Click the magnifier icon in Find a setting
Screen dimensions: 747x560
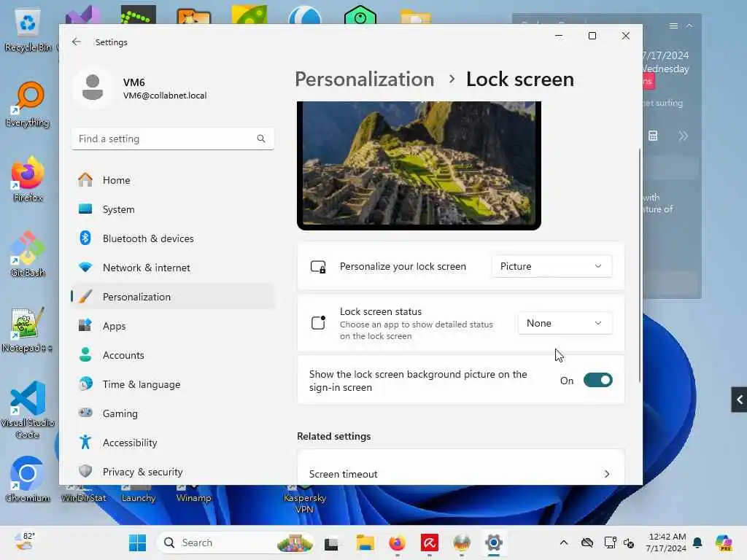(261, 139)
